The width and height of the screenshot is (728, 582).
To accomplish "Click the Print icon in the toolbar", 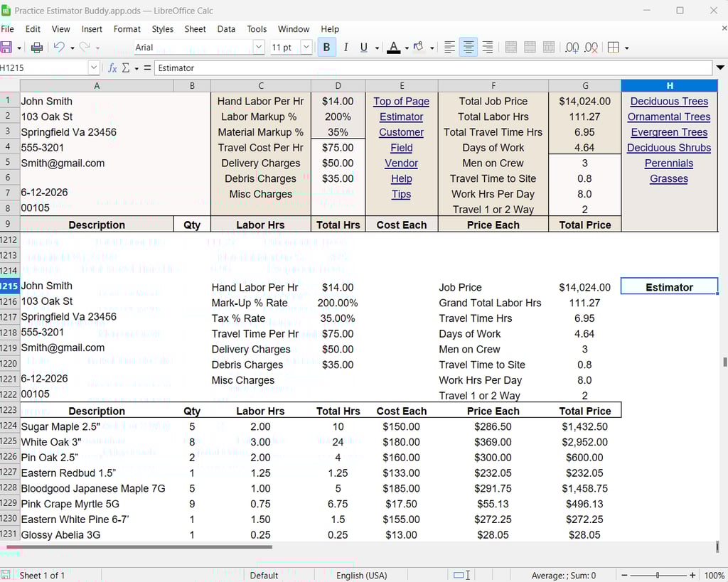I will click(36, 47).
